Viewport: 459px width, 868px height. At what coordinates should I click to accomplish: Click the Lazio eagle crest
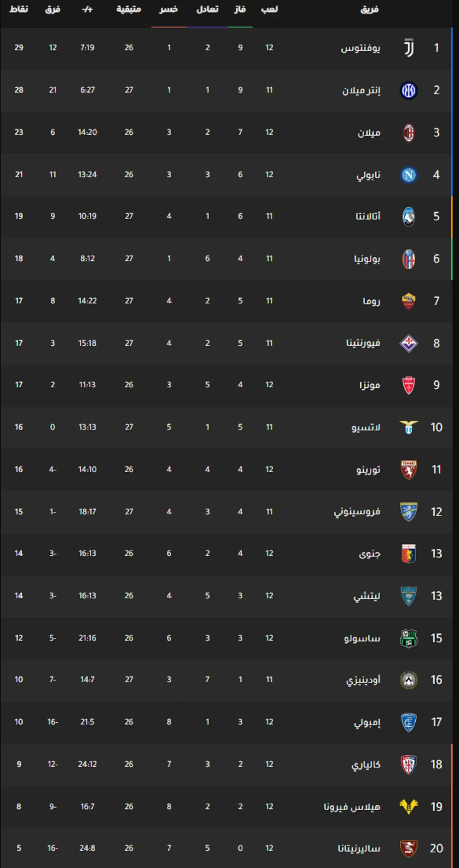click(x=409, y=427)
